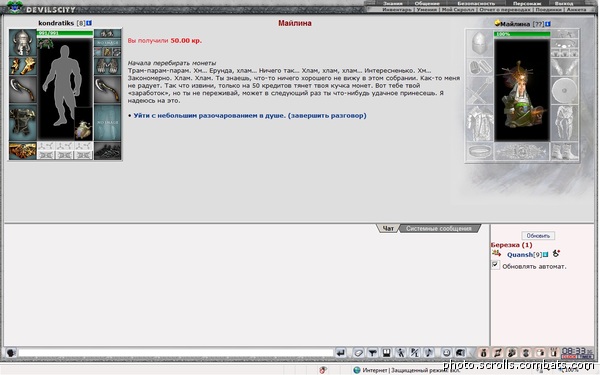Click kondratiks' gloves slot
This screenshot has width=600, height=375.
108,66
